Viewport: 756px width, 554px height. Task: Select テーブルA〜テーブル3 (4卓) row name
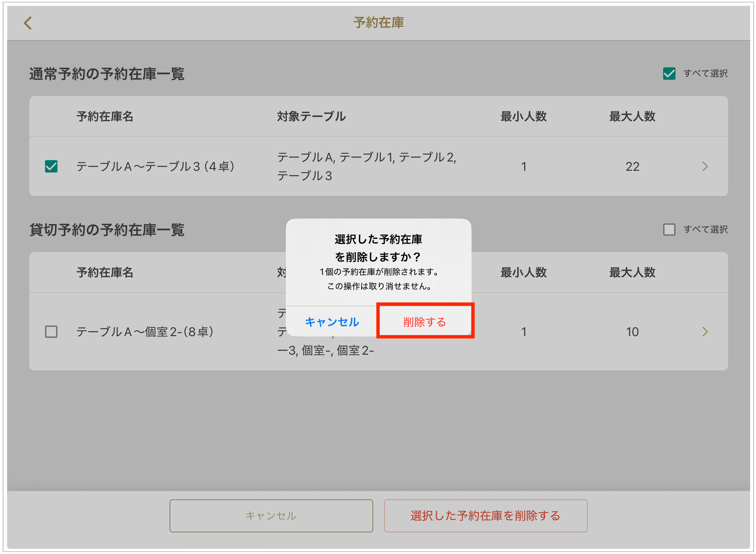(x=155, y=167)
